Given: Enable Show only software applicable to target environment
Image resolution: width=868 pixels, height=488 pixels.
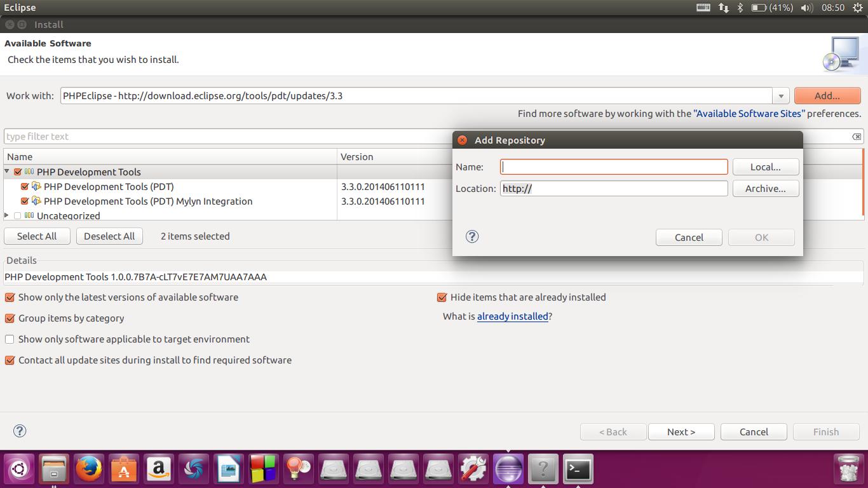Looking at the screenshot, I should tap(10, 339).
